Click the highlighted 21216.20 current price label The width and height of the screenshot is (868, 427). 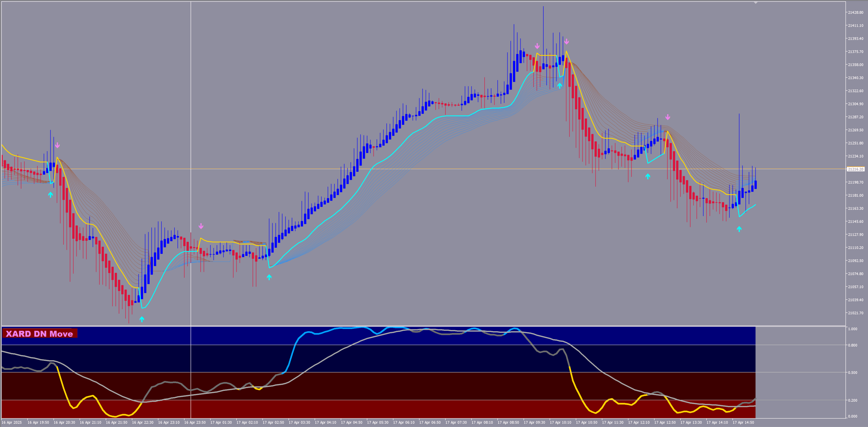coord(855,169)
